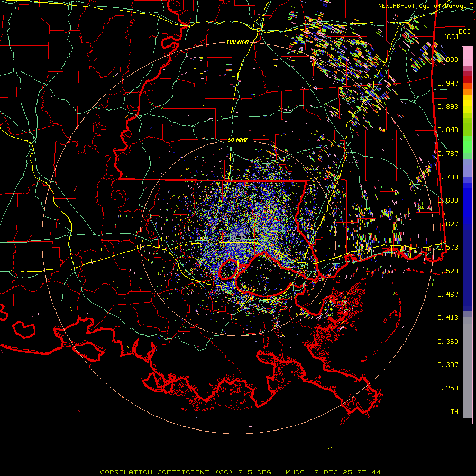476x476 pixels.
Task: Click the 0.253 color scale value
Action: [x=448, y=388]
